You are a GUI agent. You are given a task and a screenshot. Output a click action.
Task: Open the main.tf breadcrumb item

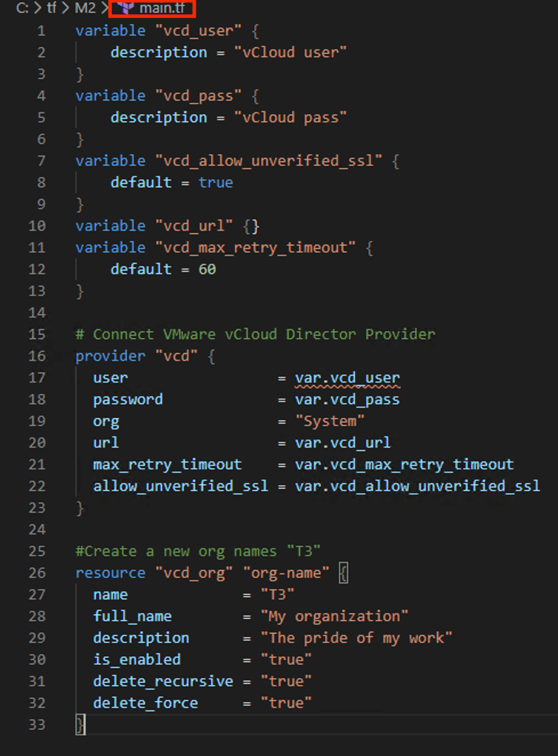[x=162, y=8]
